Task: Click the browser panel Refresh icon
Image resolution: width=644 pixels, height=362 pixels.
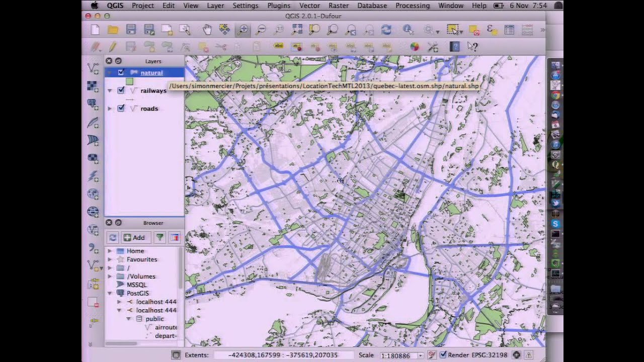Action: pyautogui.click(x=113, y=237)
